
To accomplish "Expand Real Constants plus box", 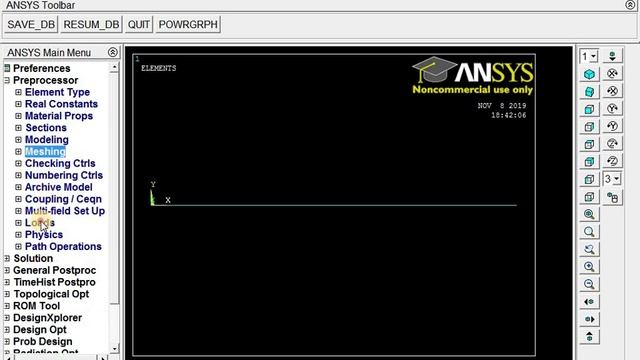I will 18,104.
